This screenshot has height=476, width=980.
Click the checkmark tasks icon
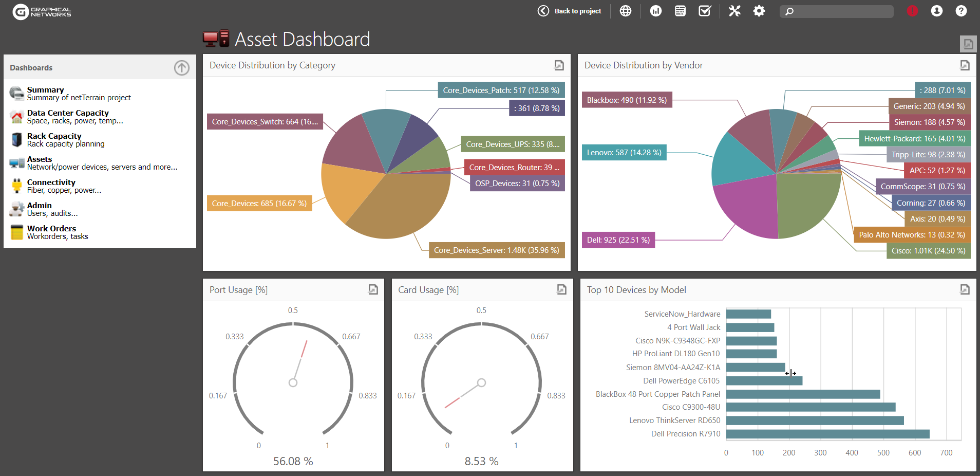pos(705,11)
